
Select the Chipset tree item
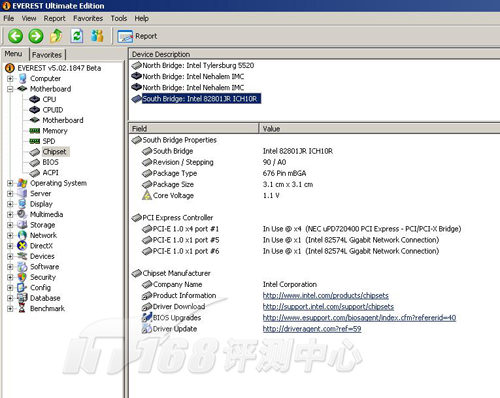[55, 152]
